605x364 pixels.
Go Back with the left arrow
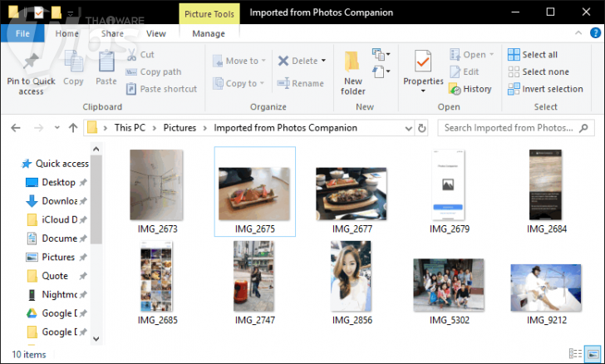tap(16, 128)
